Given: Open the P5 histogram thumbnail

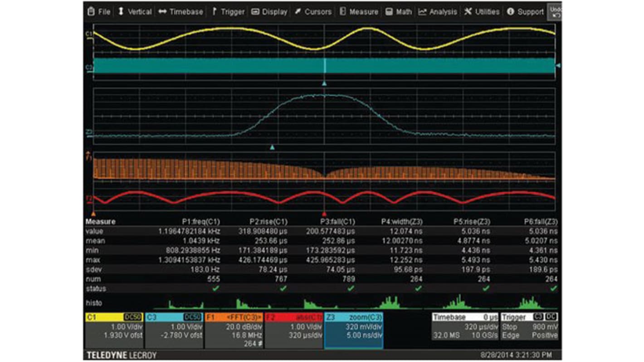Looking at the screenshot, I should [457, 303].
